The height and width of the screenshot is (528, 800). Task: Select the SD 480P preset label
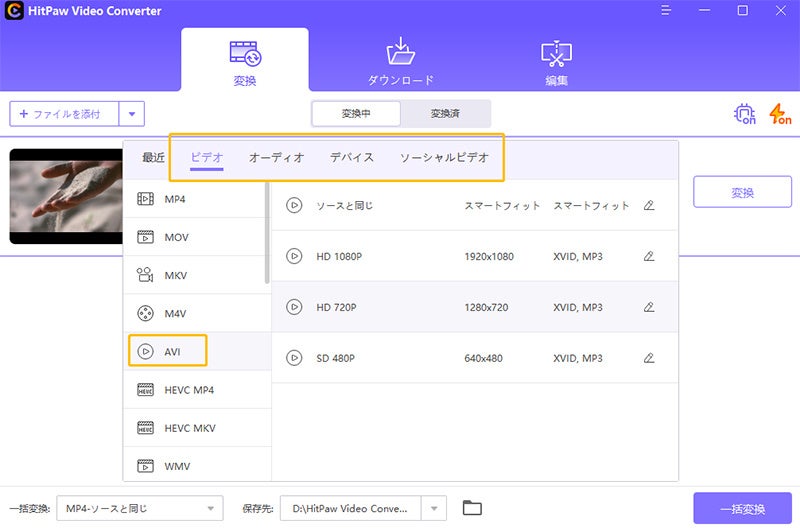click(335, 359)
